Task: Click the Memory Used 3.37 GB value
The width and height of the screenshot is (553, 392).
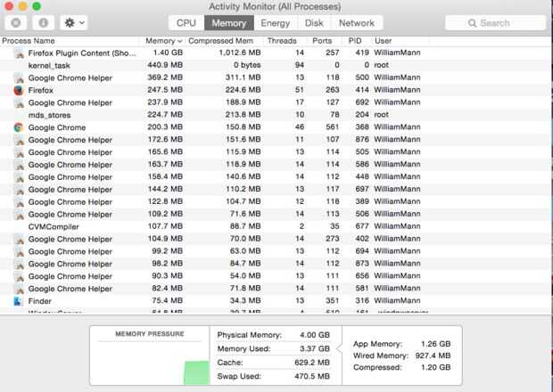Action: pos(315,348)
